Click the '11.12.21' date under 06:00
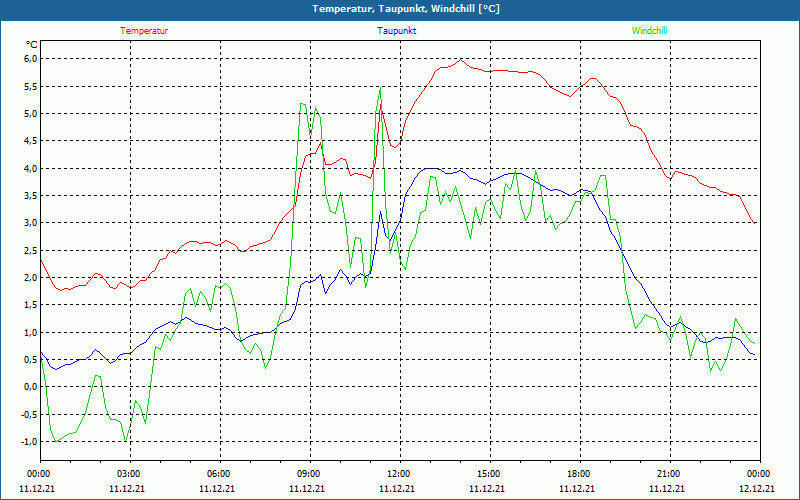This screenshot has height=500, width=800. click(x=217, y=488)
